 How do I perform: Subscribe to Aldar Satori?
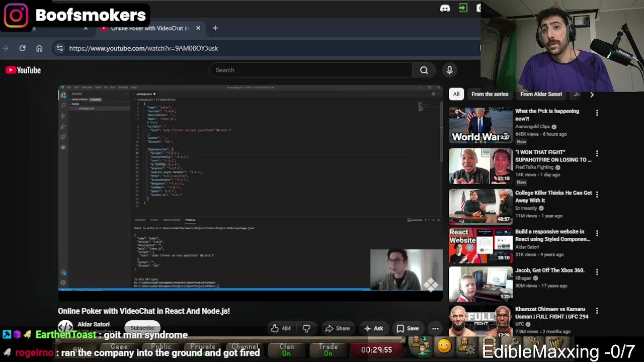(142, 328)
